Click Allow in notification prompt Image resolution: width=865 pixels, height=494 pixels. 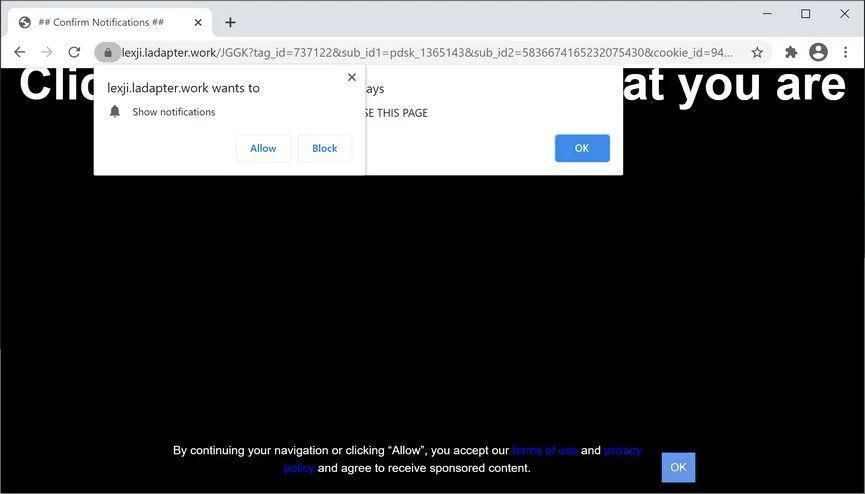[x=263, y=148]
